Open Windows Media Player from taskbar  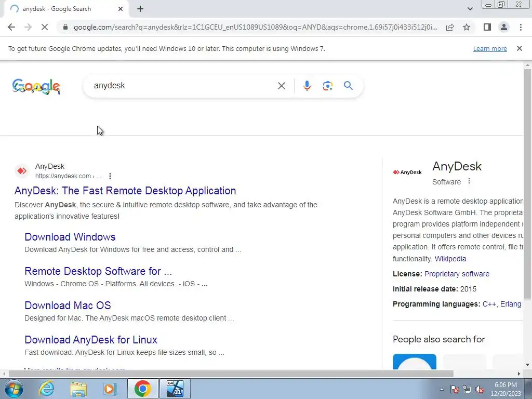[x=110, y=389]
